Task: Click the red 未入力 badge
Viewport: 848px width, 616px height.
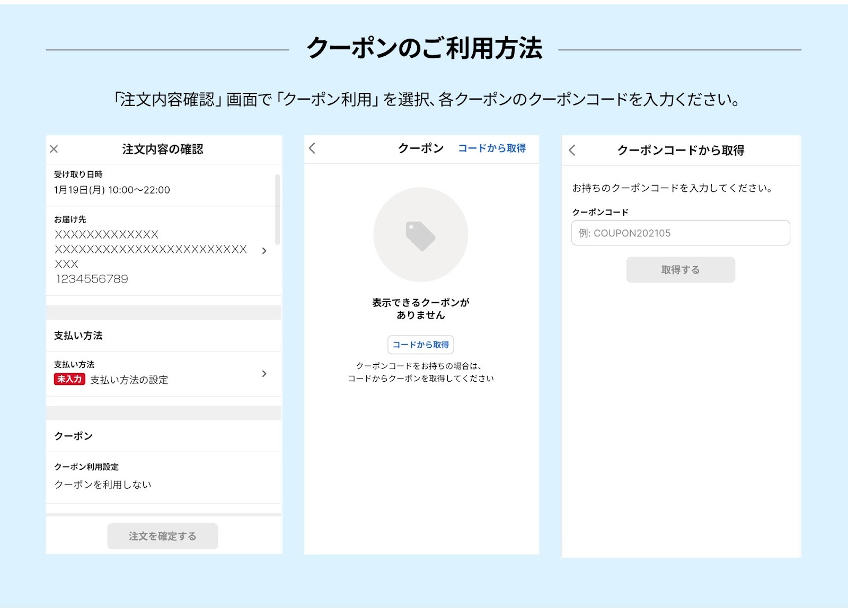Action: [x=69, y=379]
